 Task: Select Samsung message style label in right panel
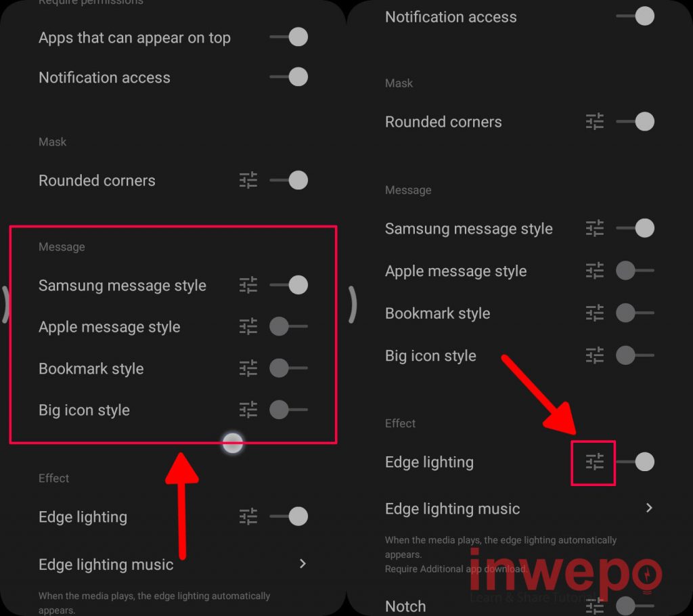[x=468, y=229]
